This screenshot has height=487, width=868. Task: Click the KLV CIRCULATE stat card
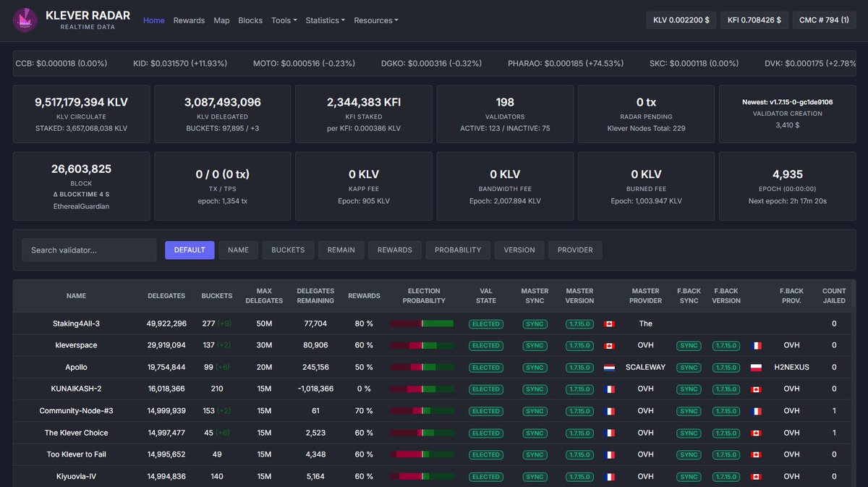[81, 114]
